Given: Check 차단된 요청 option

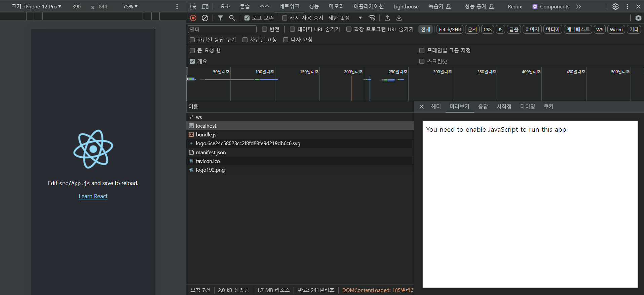Looking at the screenshot, I should [x=245, y=40].
